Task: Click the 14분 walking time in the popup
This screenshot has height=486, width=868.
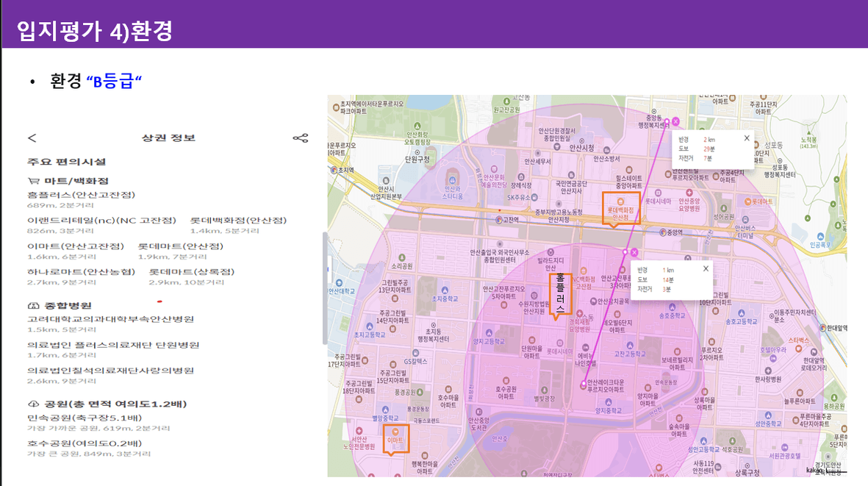Action: point(668,279)
